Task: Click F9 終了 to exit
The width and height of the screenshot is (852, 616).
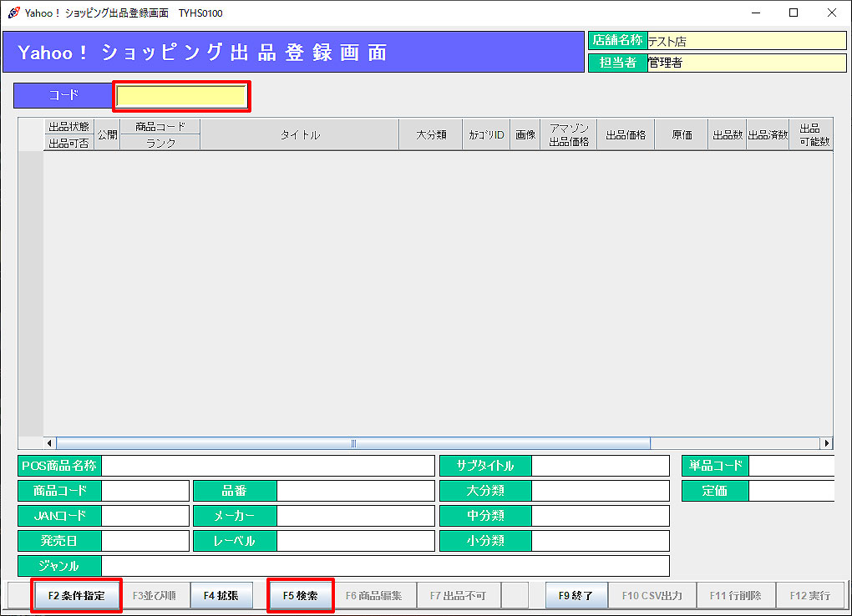Action: [576, 596]
